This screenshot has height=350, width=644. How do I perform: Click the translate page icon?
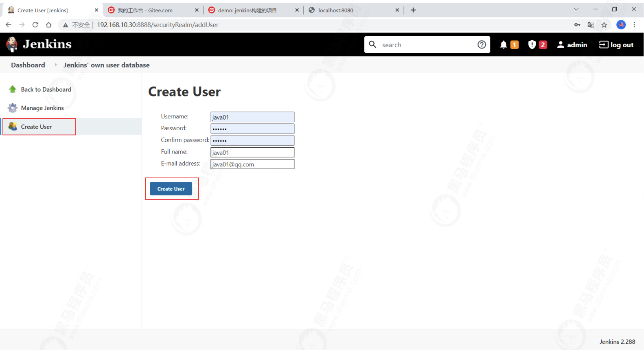tap(591, 25)
